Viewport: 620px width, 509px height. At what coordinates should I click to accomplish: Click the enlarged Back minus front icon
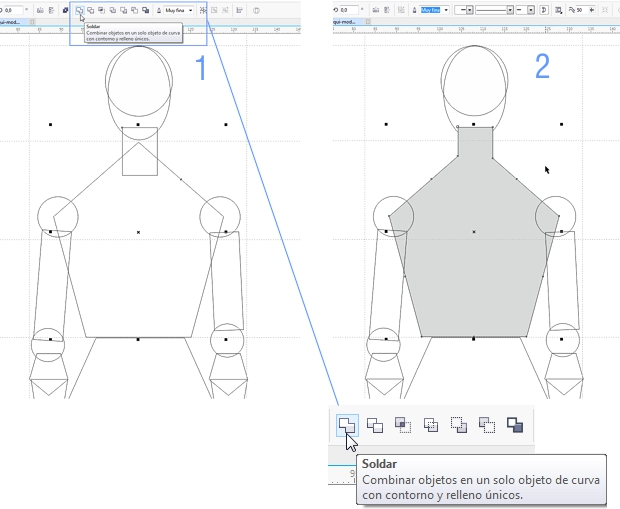point(487,425)
